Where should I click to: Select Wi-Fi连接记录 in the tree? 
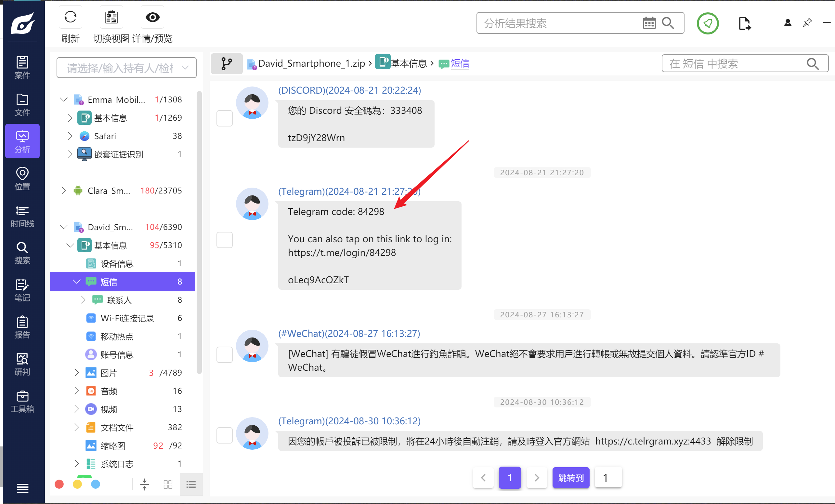click(x=127, y=318)
